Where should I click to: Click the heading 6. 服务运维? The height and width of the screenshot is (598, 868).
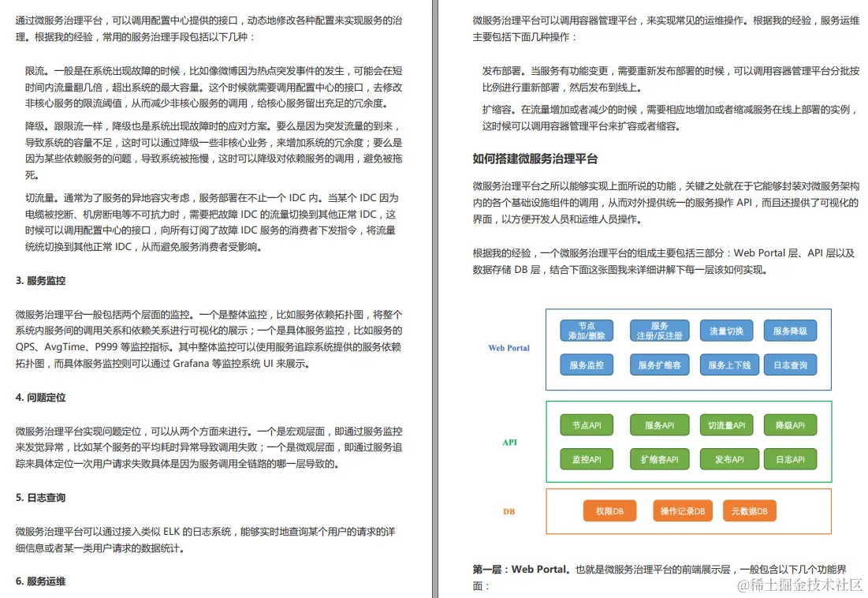point(40,581)
